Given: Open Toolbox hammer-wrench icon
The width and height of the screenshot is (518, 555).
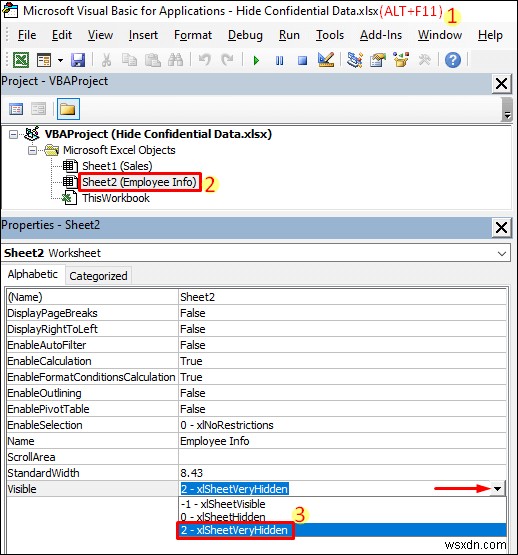Looking at the screenshot, I should [x=424, y=60].
